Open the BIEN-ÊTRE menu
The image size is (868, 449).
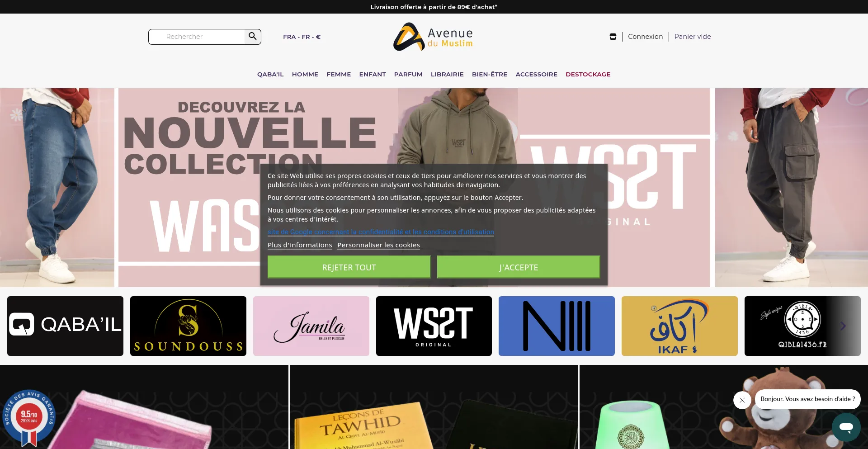tap(490, 75)
